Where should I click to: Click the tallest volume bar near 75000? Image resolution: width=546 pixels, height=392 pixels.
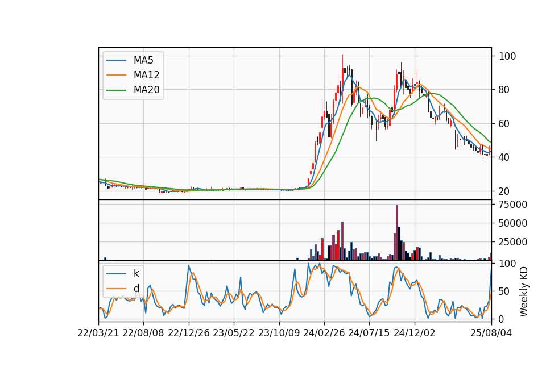pos(397,233)
